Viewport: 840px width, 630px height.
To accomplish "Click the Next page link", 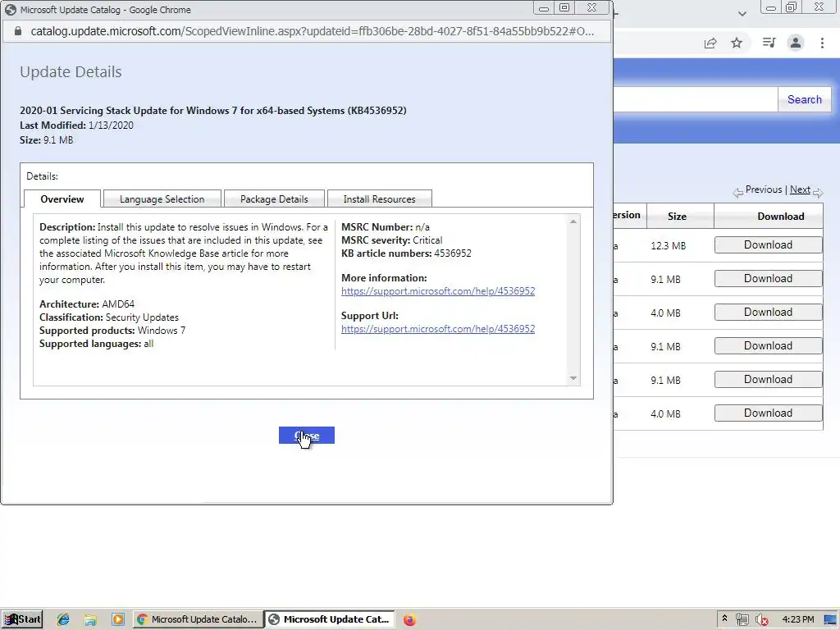I will point(800,189).
